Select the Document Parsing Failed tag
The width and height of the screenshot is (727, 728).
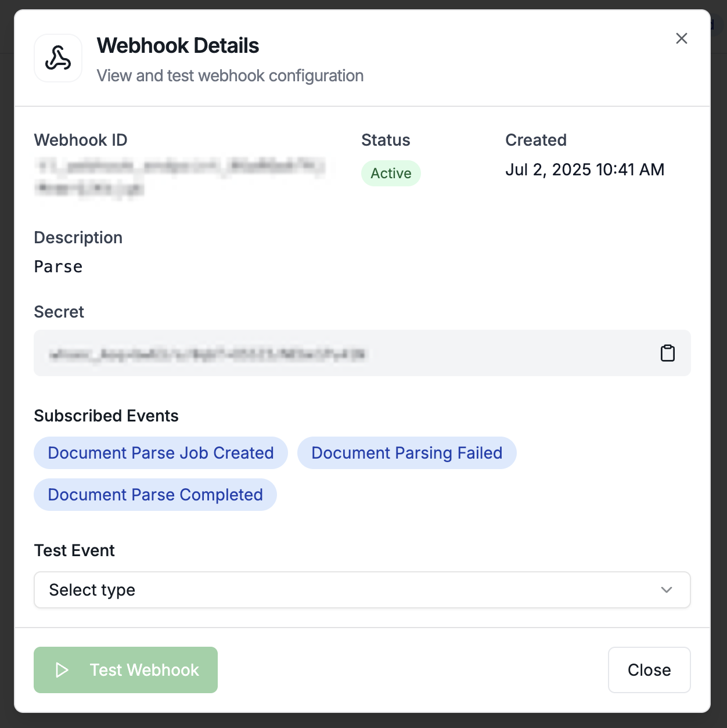coord(407,453)
